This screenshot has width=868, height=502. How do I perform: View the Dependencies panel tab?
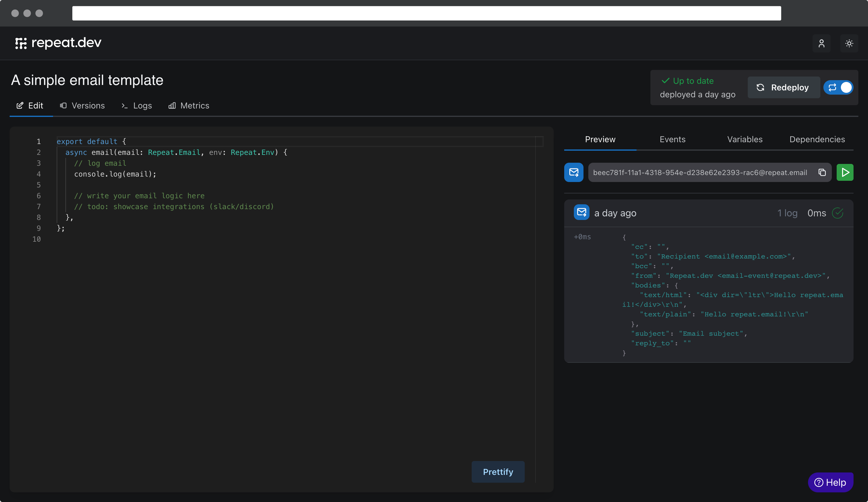pyautogui.click(x=817, y=140)
